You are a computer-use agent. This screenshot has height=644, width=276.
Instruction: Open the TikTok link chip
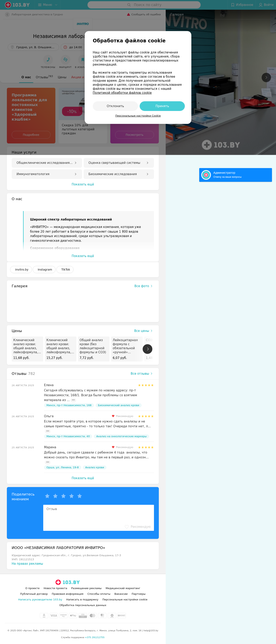tap(65, 270)
